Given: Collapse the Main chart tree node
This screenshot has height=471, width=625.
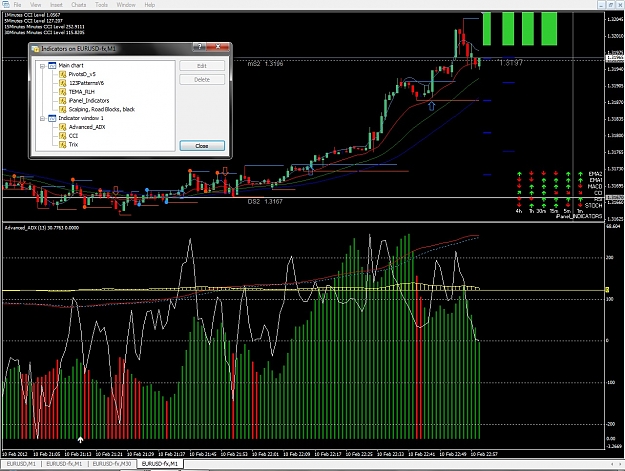Looking at the screenshot, I should click(x=42, y=66).
